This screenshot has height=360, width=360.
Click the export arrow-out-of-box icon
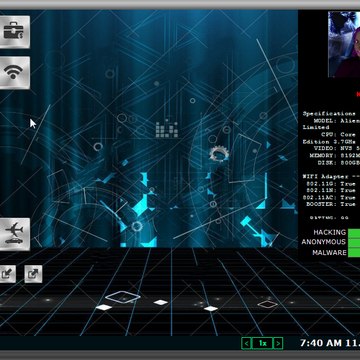(x=33, y=274)
